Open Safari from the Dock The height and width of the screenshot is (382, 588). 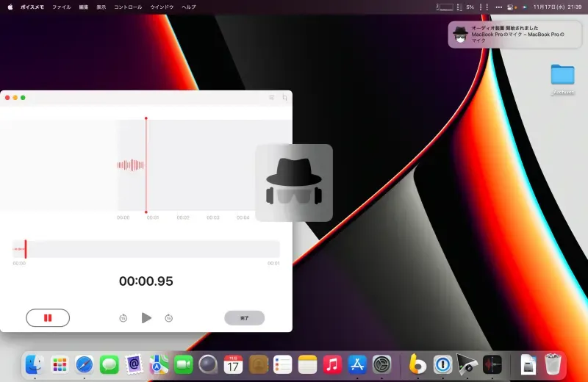84,364
